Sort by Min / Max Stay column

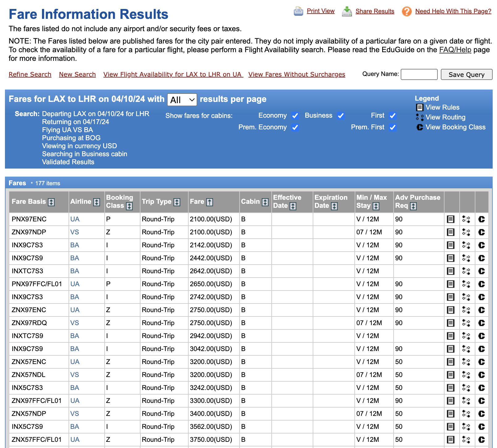[376, 206]
